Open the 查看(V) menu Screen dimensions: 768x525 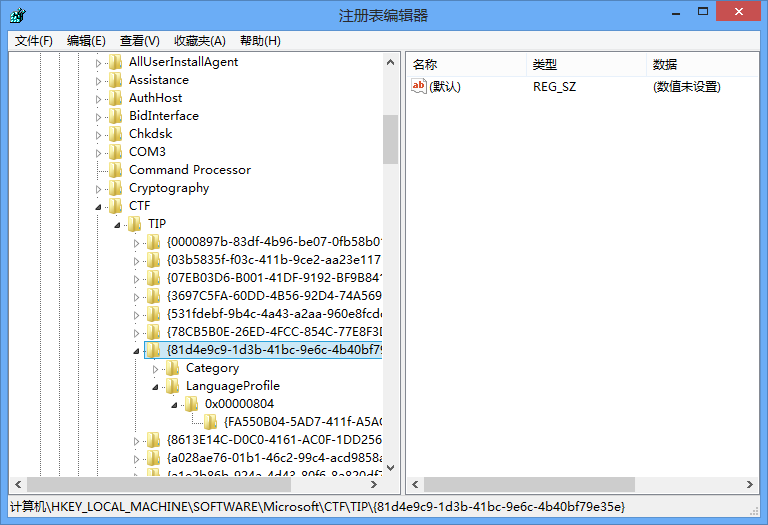pos(139,41)
